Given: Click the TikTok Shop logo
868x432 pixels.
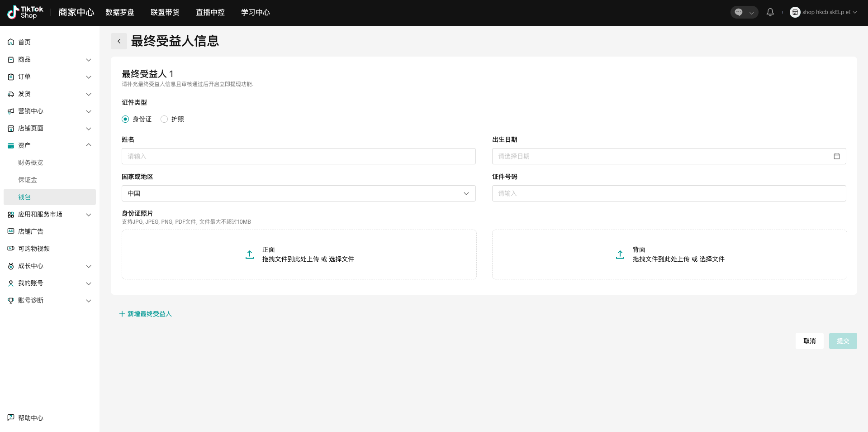Looking at the screenshot, I should 25,12.
